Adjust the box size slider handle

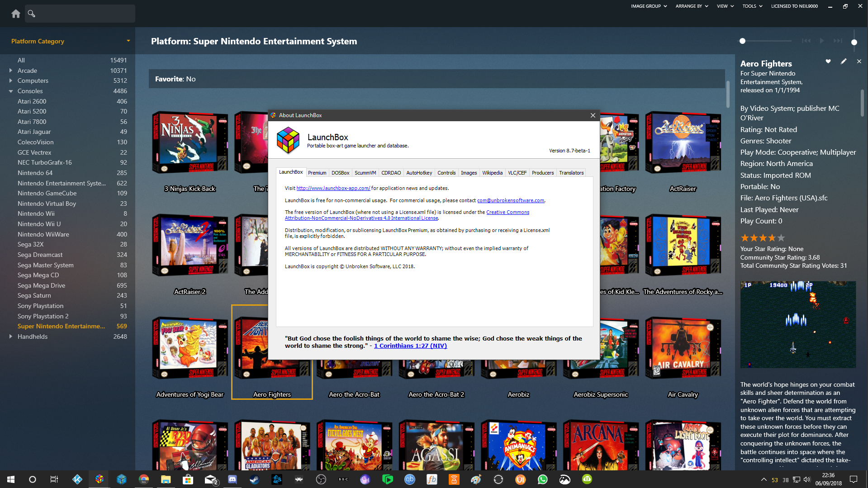click(x=742, y=41)
